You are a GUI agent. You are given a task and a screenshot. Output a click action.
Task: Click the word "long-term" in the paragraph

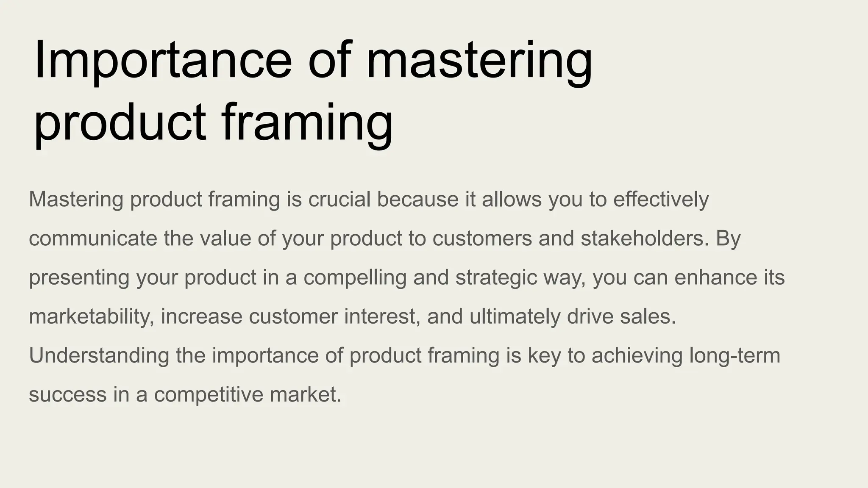point(735,356)
